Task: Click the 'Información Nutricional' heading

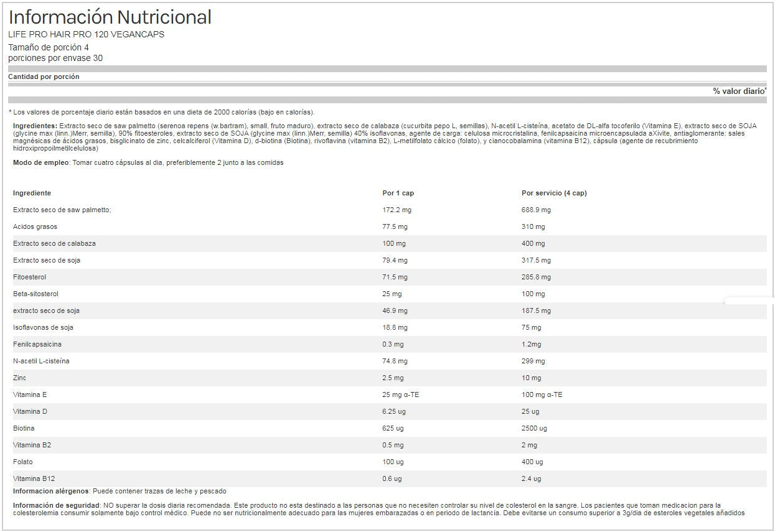Action: coord(110,17)
